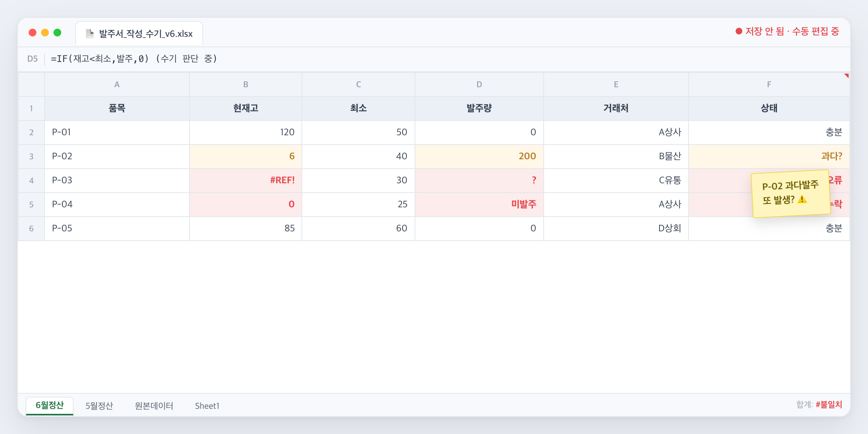Open the Sheet1 sheet tab

point(207,406)
